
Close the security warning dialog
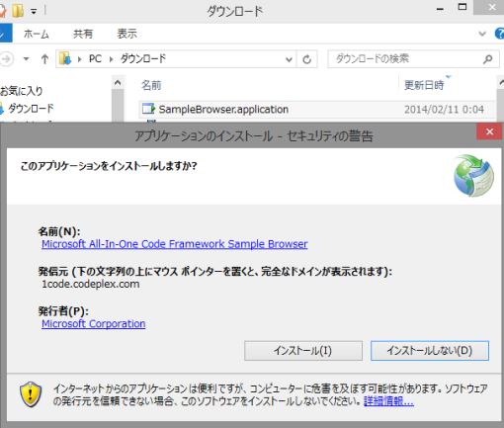point(490,131)
